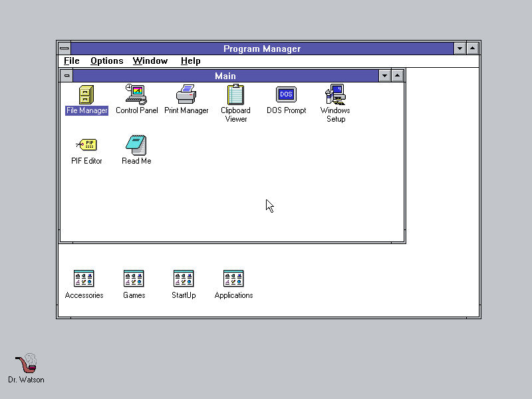
Task: Open the Help menu
Action: 190,61
